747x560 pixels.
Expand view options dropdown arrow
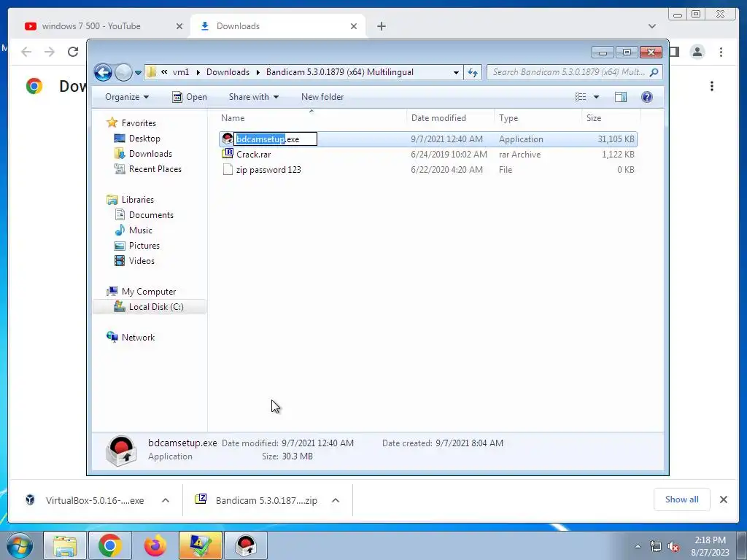coord(596,97)
